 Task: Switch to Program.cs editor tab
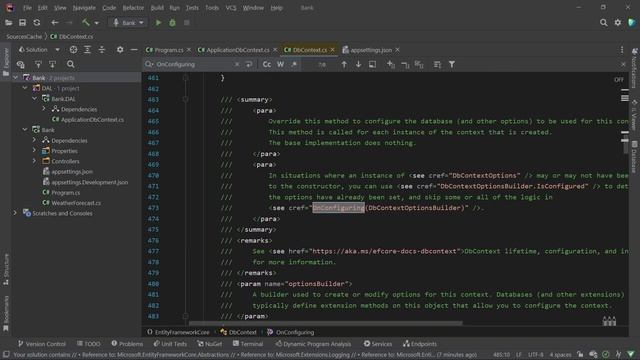click(x=169, y=50)
